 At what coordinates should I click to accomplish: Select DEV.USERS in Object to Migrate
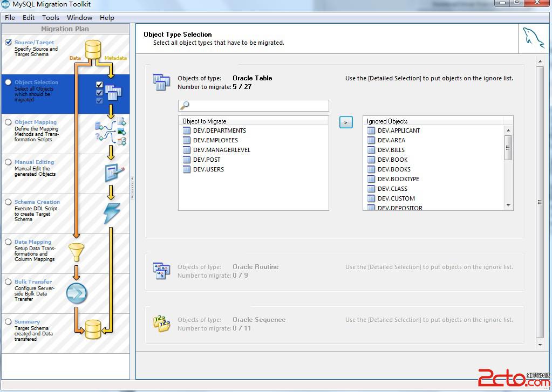(208, 169)
